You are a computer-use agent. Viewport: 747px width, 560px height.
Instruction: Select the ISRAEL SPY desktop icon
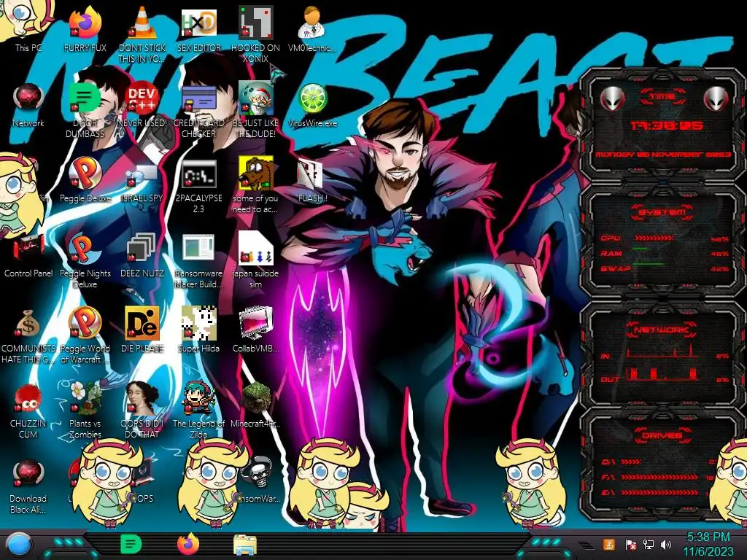(142, 180)
